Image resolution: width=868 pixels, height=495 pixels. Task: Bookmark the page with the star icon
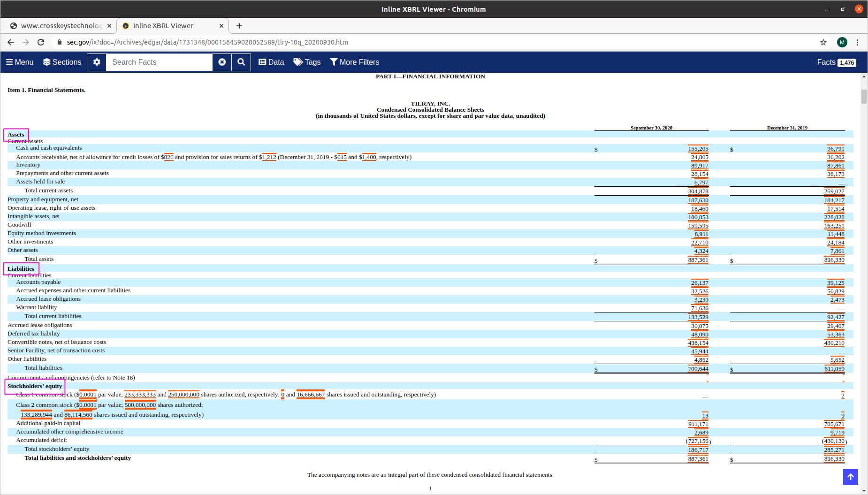click(823, 42)
